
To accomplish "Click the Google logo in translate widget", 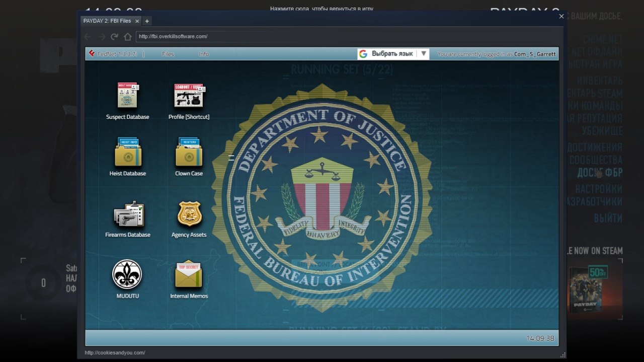I will click(363, 54).
